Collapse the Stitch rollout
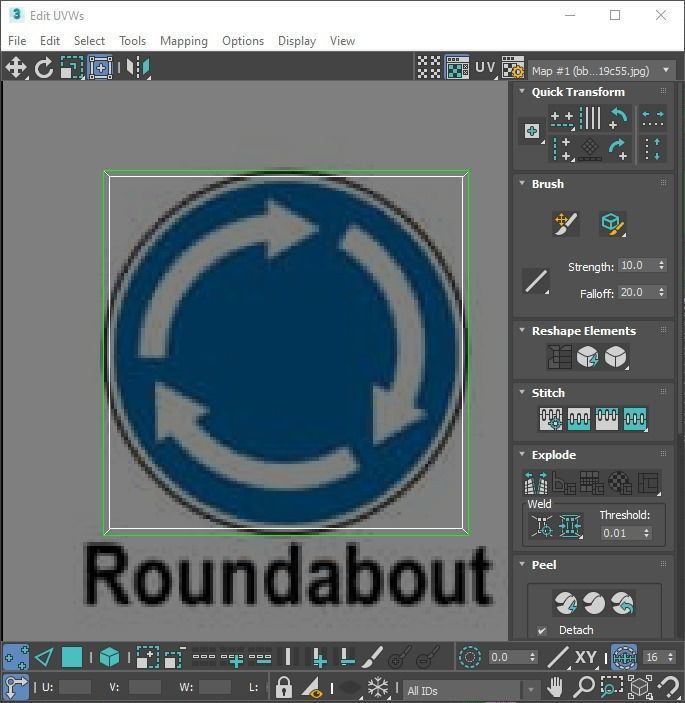 click(x=522, y=392)
